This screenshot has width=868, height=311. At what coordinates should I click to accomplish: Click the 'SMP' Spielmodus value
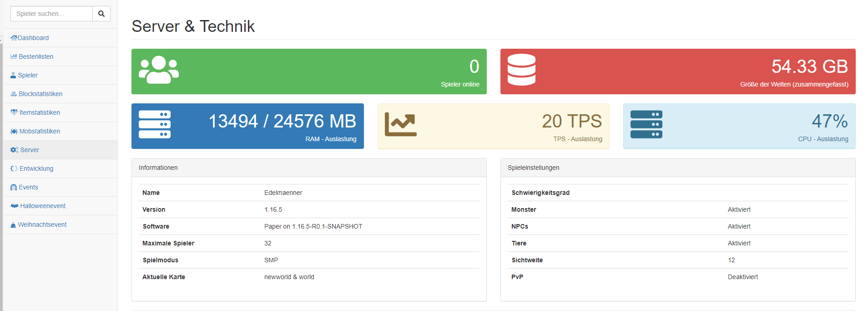271,260
